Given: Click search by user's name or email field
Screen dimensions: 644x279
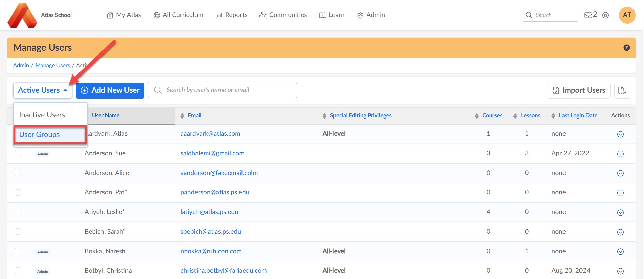Looking at the screenshot, I should click(223, 90).
